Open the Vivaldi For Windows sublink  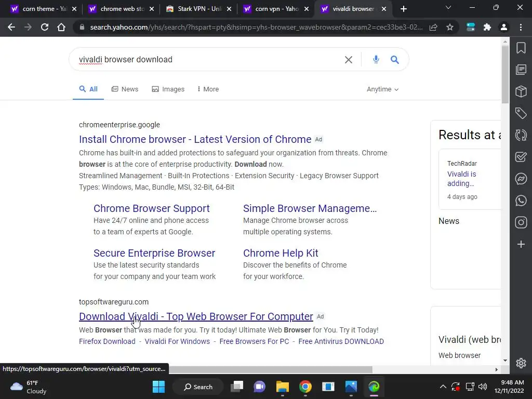[178, 341]
